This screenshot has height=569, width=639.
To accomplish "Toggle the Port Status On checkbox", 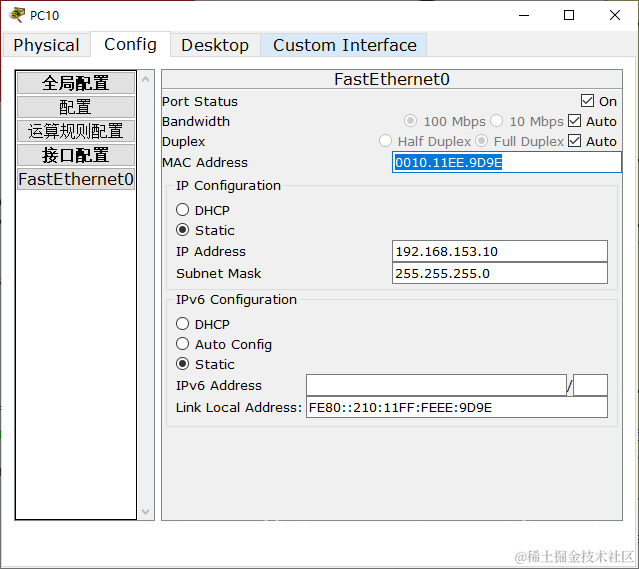I will 587,101.
